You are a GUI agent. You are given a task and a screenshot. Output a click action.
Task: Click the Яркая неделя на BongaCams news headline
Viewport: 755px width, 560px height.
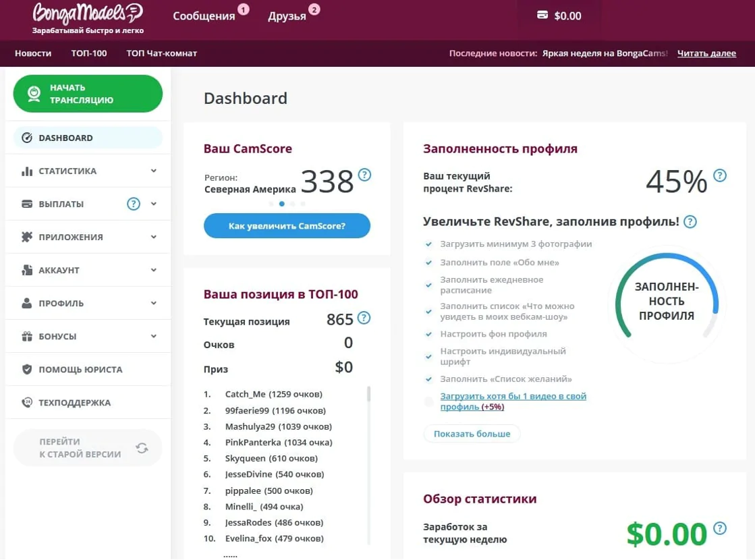(x=605, y=53)
